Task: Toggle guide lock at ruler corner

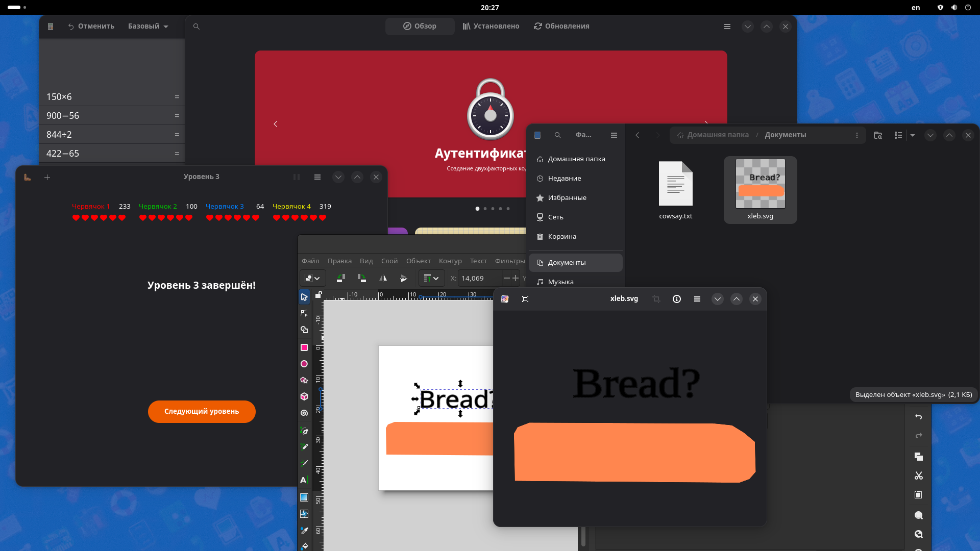Action: coord(318,294)
